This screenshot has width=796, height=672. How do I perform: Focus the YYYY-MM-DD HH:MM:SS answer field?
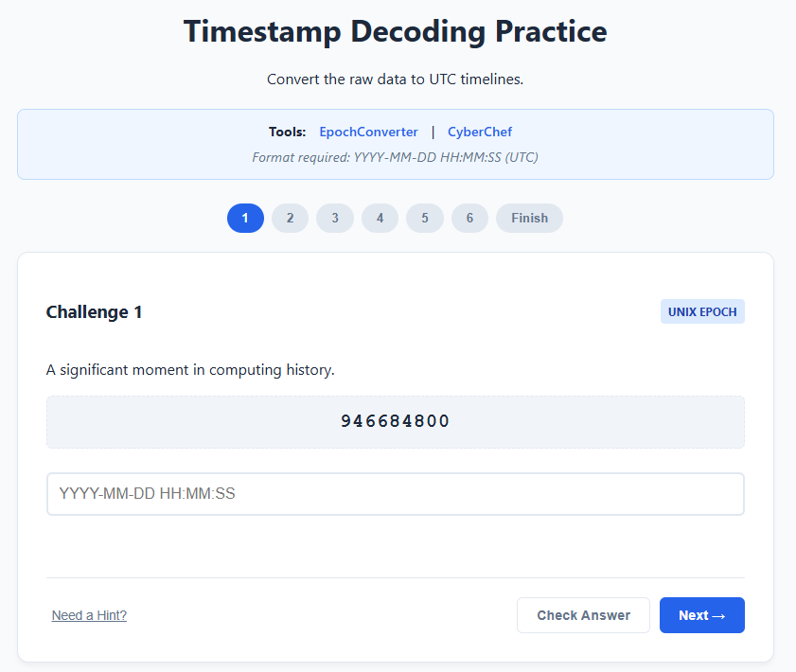pos(396,494)
